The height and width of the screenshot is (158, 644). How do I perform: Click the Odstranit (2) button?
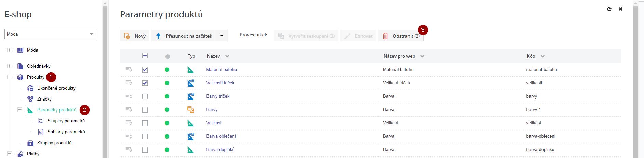(x=401, y=36)
